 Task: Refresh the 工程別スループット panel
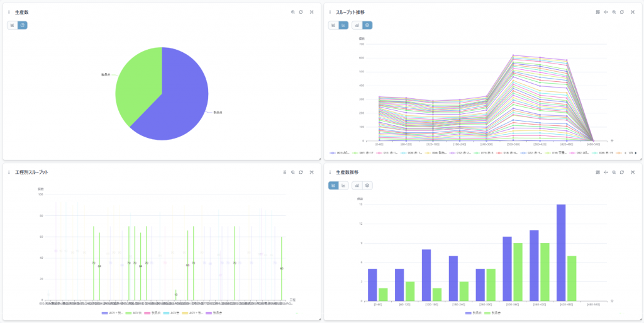coord(301,173)
